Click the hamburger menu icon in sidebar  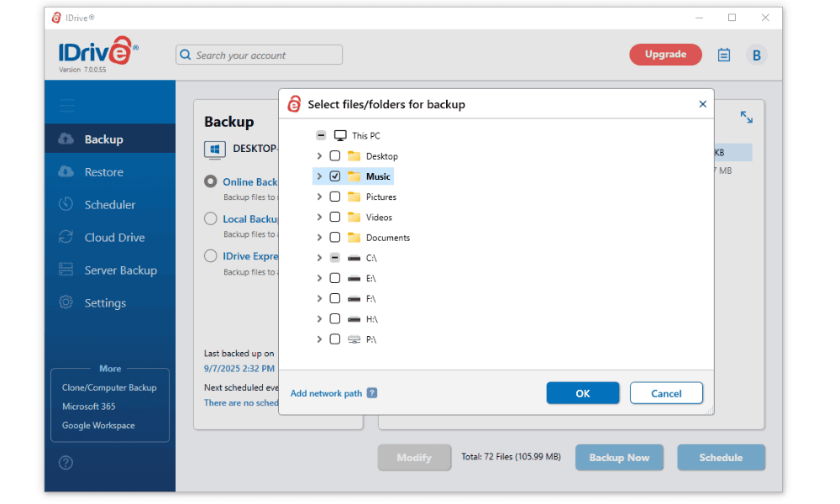tap(67, 106)
